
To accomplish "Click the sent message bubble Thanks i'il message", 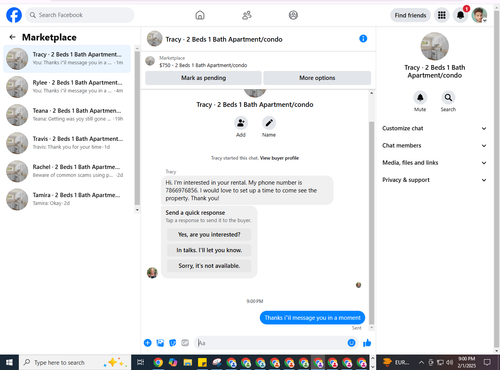I will [312, 318].
